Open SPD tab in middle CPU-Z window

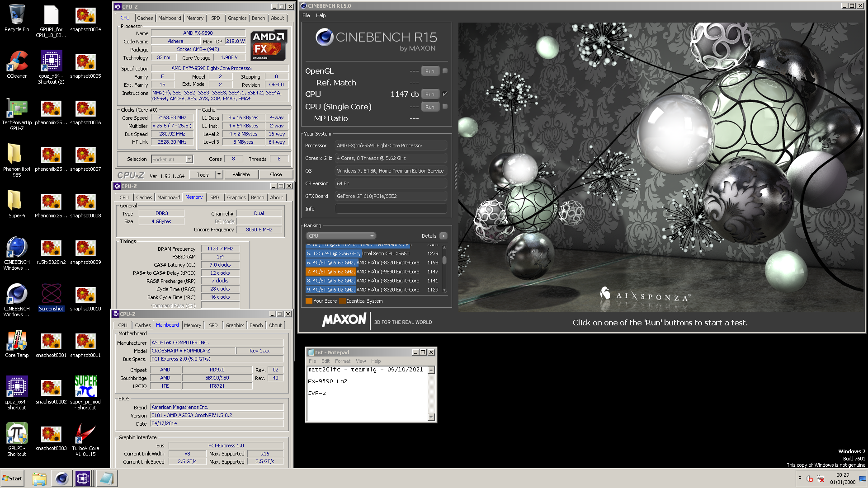click(215, 197)
